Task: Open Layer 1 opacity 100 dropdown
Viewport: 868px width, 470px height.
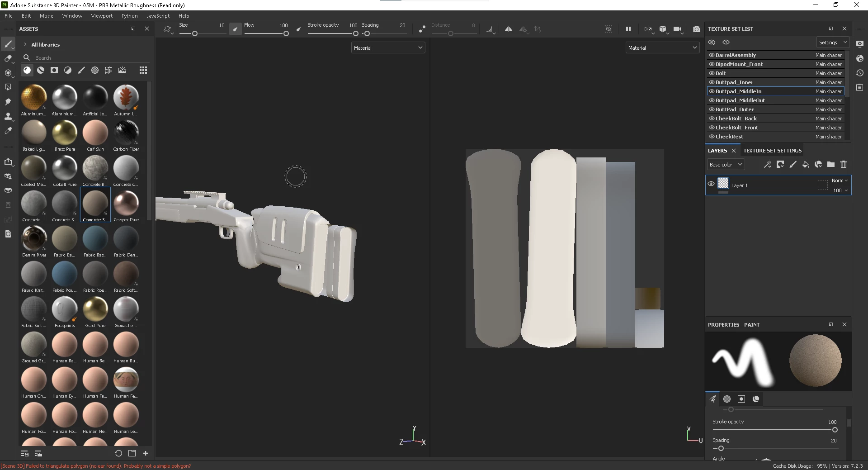Action: click(x=840, y=190)
